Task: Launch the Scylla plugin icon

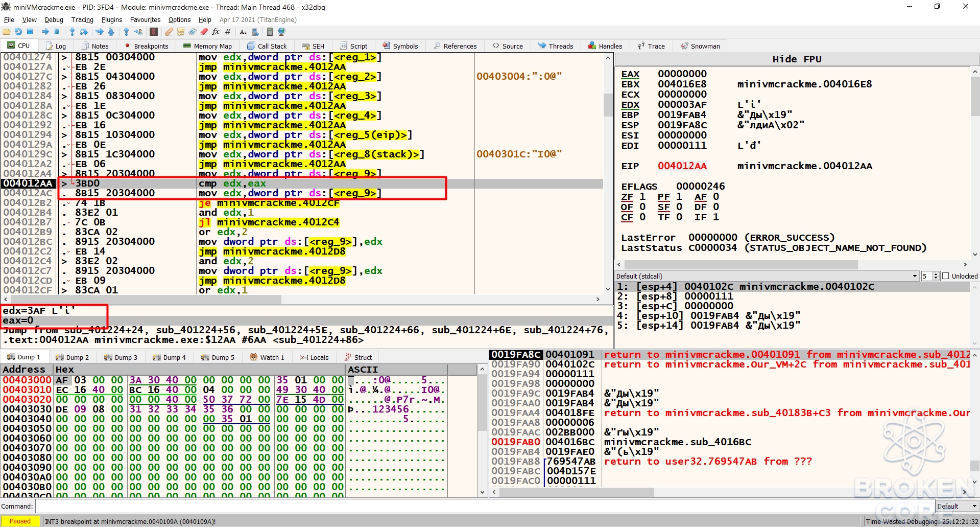Action: 154,32
